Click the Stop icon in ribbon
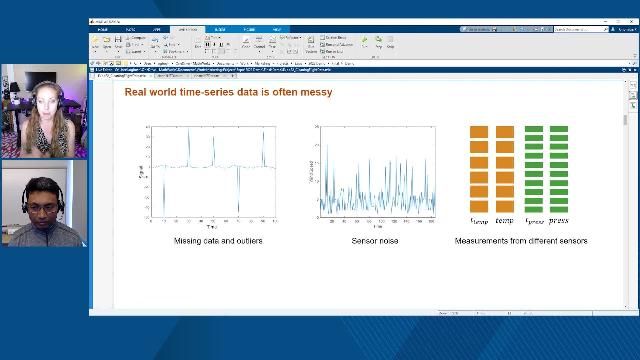Screen dimensions: 640x360 (391, 40)
